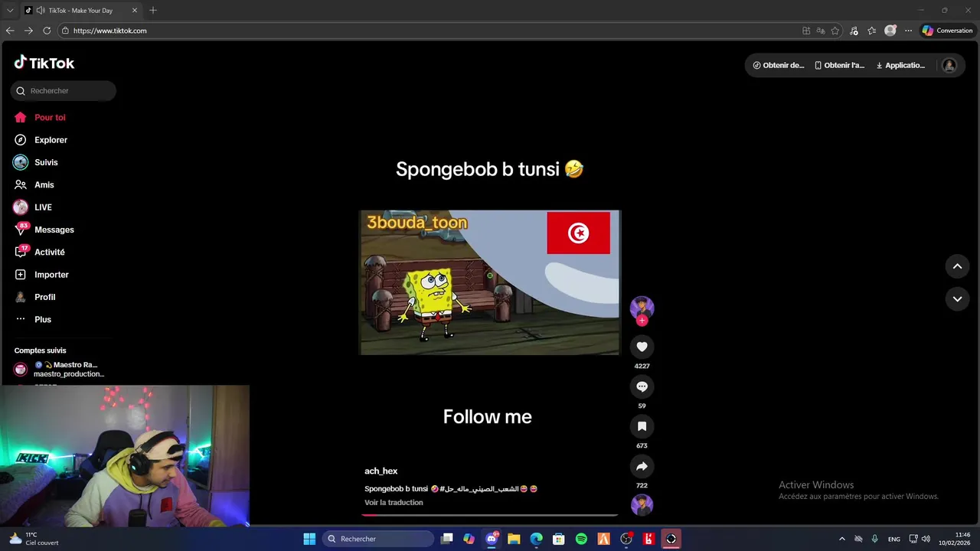Open the Maestro Ra... followed account
Viewport: 980px width, 551px height.
coord(60,369)
